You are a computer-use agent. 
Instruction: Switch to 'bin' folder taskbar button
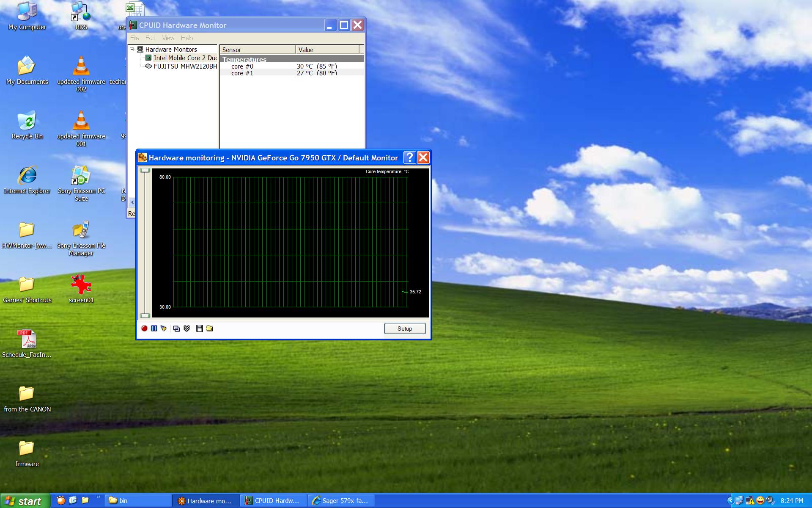click(138, 501)
